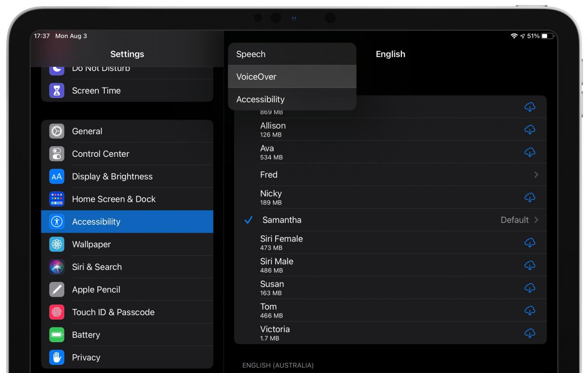Open Siri & Search settings

coord(127,267)
